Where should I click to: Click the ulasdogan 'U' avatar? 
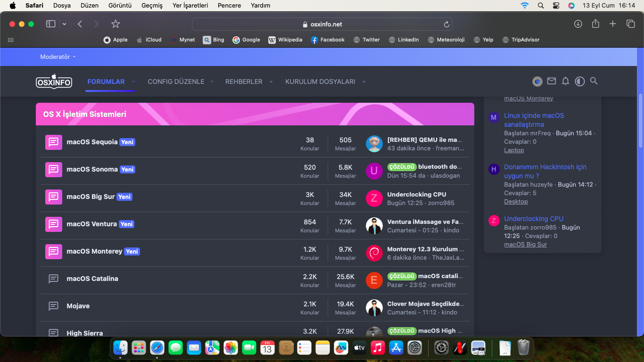tap(374, 171)
